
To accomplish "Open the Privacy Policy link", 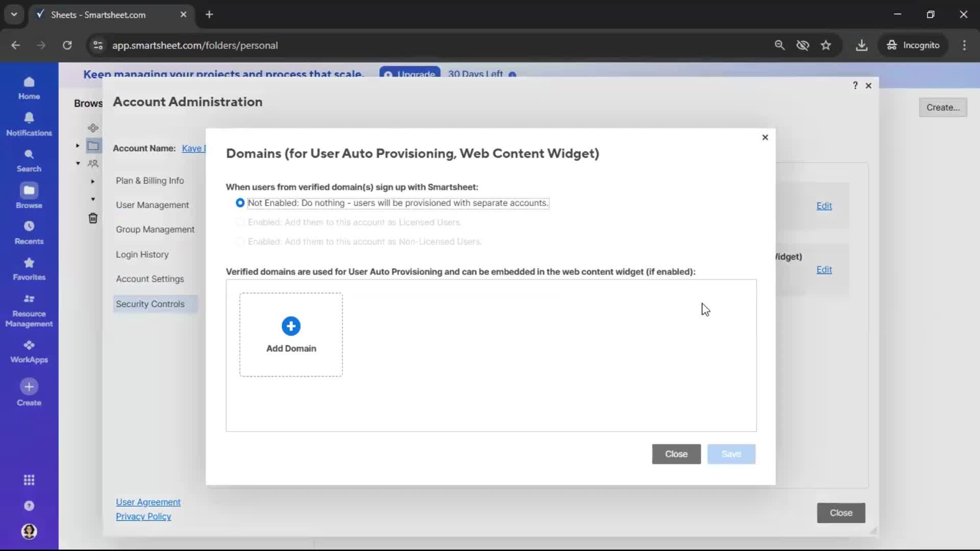I will tap(144, 516).
